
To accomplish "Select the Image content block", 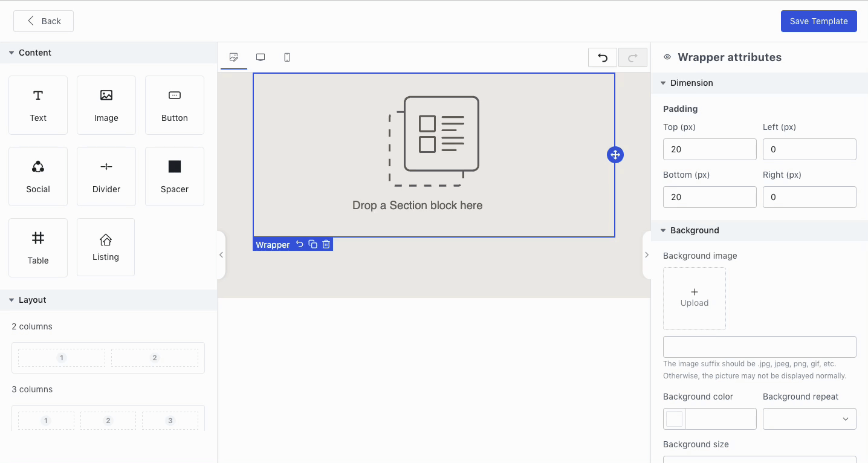I will pos(106,105).
